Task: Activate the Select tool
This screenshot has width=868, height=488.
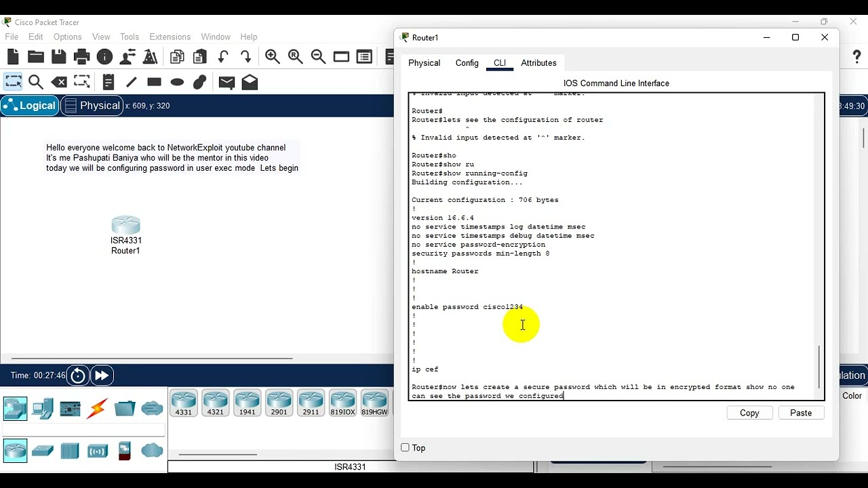Action: [13, 82]
